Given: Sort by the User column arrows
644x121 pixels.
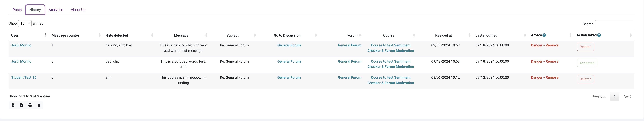Looking at the screenshot, I should click(x=45, y=35).
